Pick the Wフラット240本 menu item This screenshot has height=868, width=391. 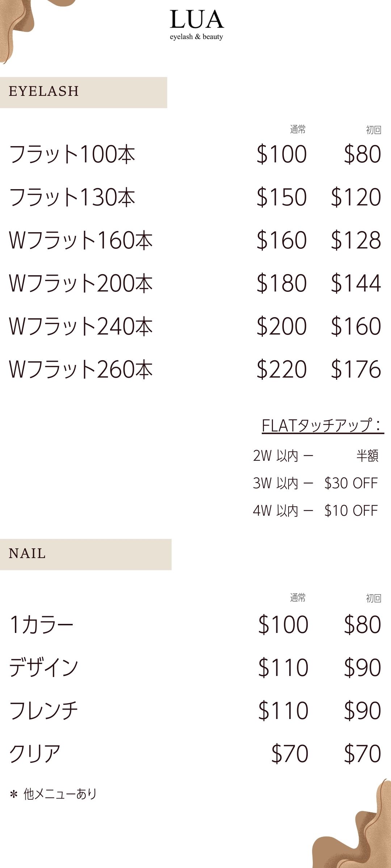click(x=80, y=326)
